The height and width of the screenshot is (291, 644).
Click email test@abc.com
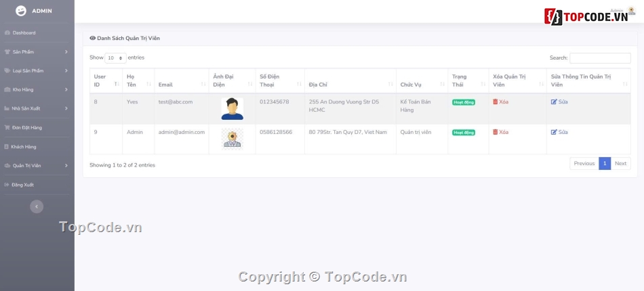pos(176,102)
